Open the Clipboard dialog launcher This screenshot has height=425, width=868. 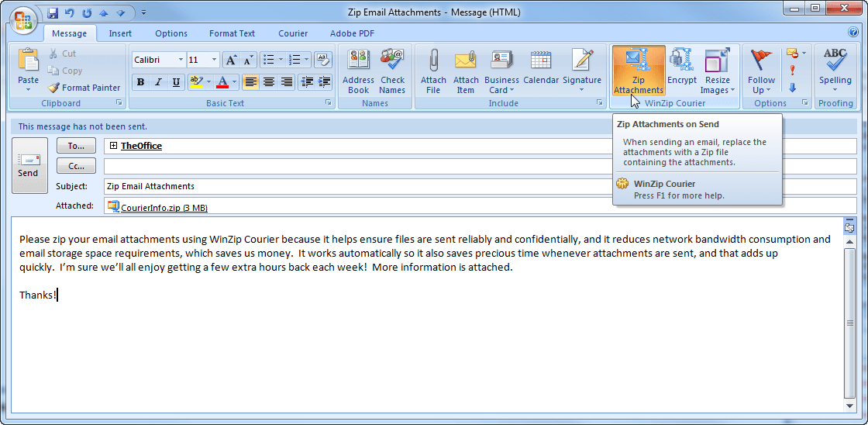point(119,103)
